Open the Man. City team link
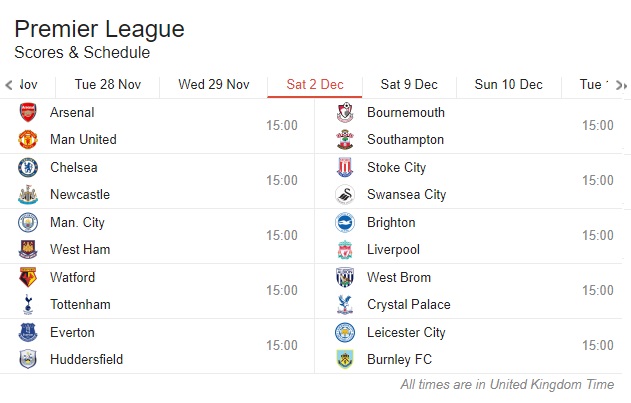This screenshot has width=631, height=403. (77, 223)
